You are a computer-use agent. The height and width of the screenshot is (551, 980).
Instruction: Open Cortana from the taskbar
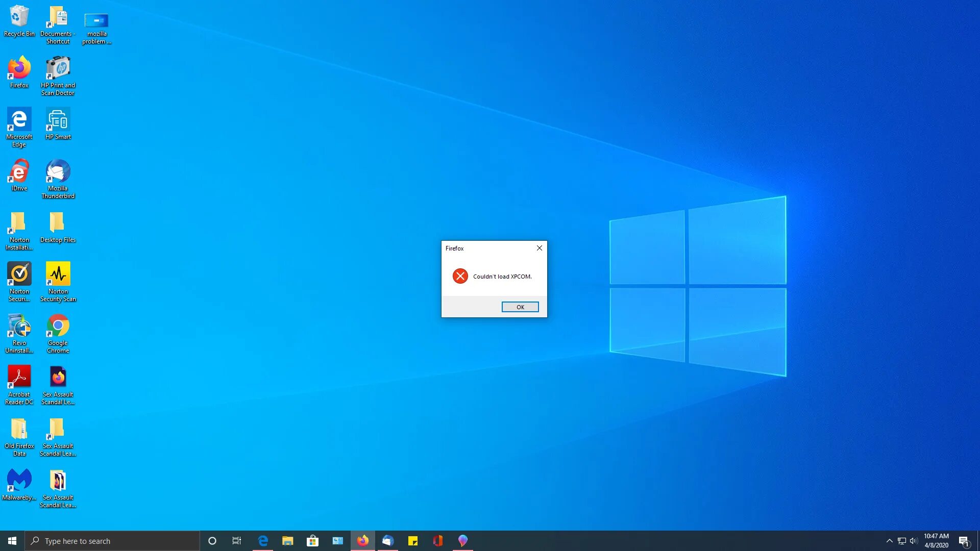[x=212, y=541]
